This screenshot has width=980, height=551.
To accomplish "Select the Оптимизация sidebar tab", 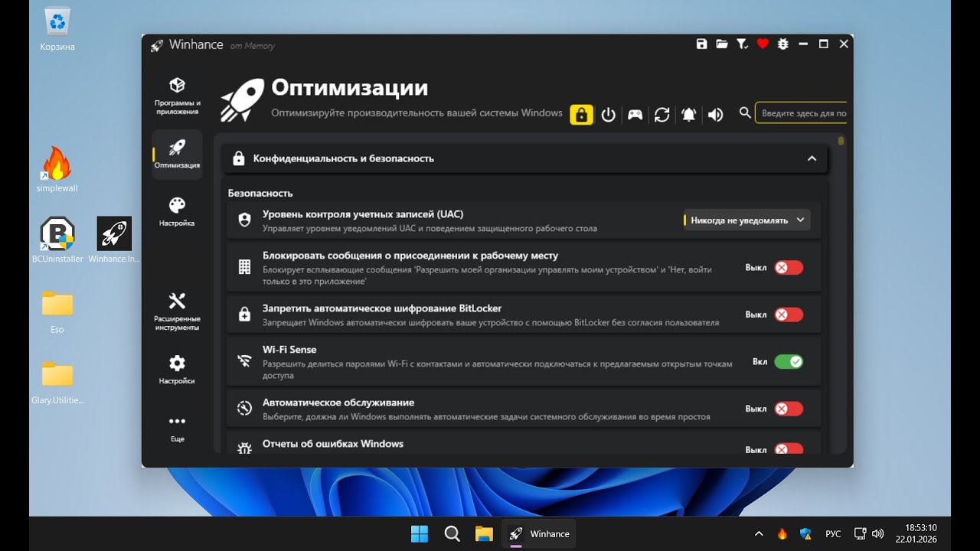I will 177,154.
